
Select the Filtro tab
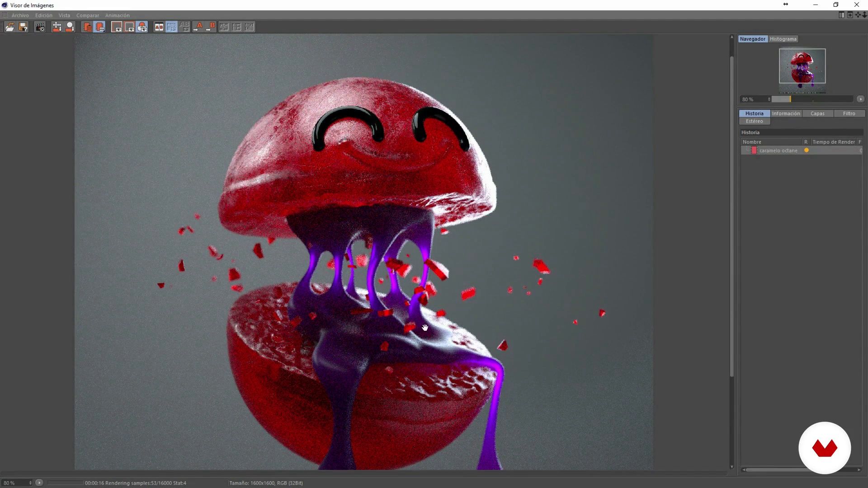(x=849, y=113)
